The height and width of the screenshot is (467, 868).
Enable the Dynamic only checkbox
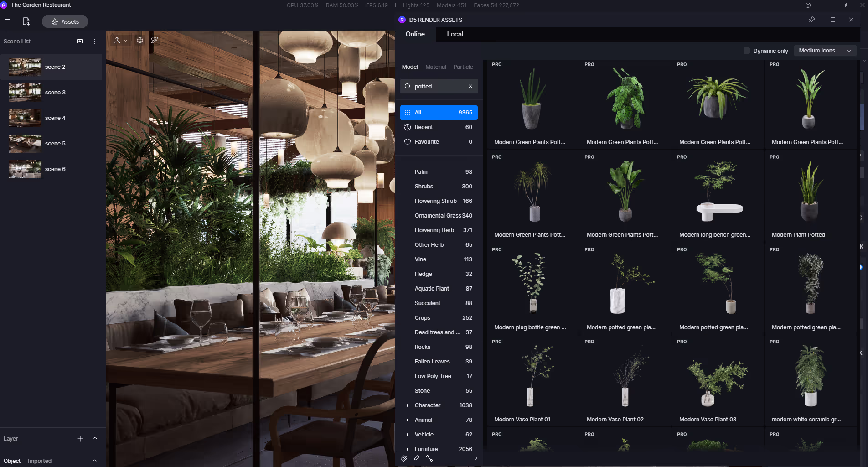pos(747,51)
